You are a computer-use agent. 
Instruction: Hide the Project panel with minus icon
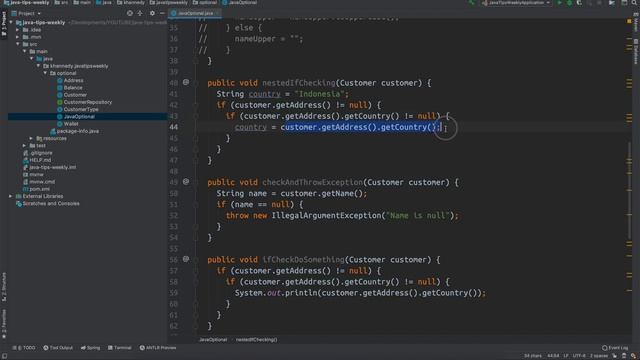click(162, 13)
